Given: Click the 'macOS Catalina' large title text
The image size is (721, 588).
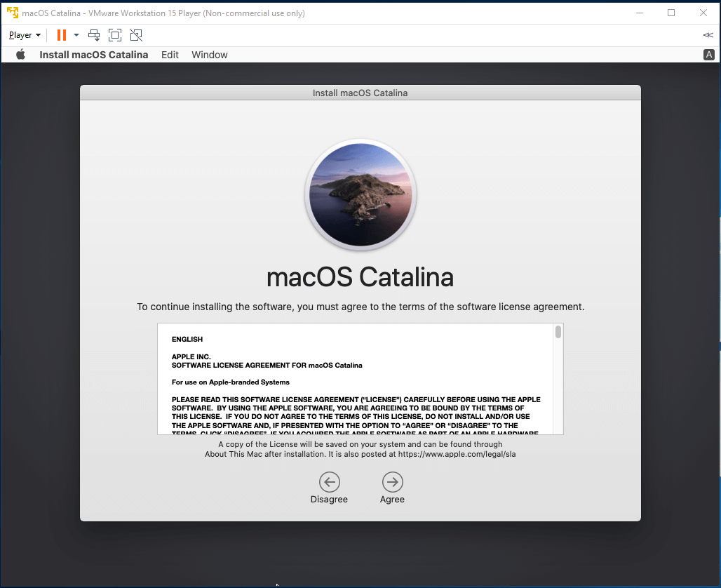Looking at the screenshot, I should coord(360,277).
